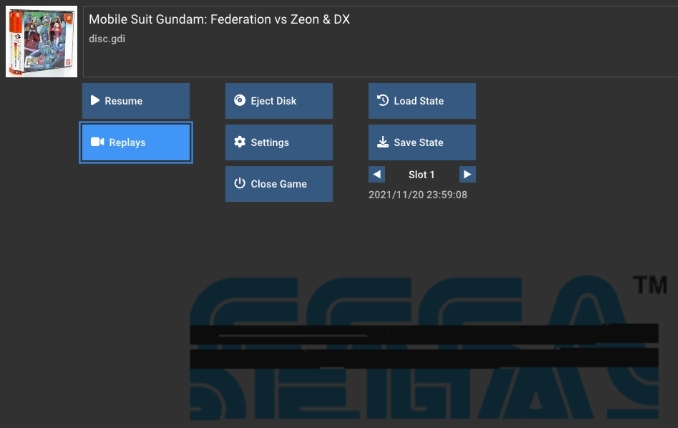Screen dimensions: 678x428
Task: Click the disc.gdi file name
Action: click(107, 38)
